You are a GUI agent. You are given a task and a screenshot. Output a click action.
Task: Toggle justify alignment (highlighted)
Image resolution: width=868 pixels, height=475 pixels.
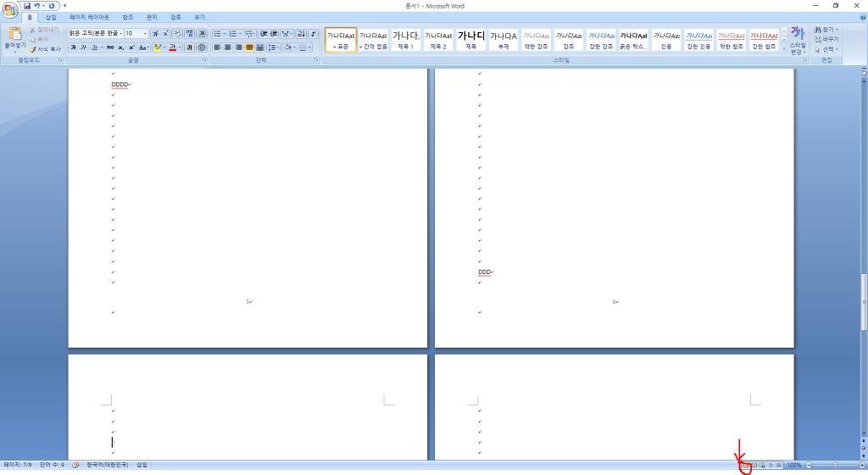tap(249, 47)
